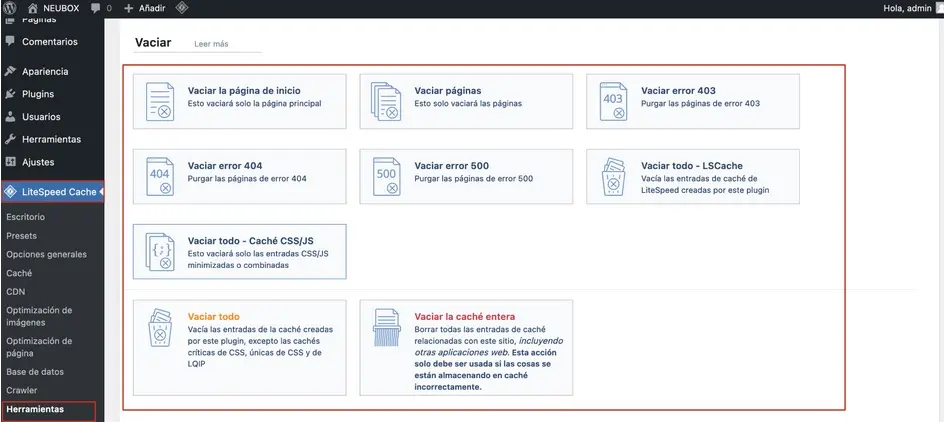The width and height of the screenshot is (944, 422).
Task: Open LiteSpeed Herramientas submenu below Crawler
Action: click(x=35, y=409)
